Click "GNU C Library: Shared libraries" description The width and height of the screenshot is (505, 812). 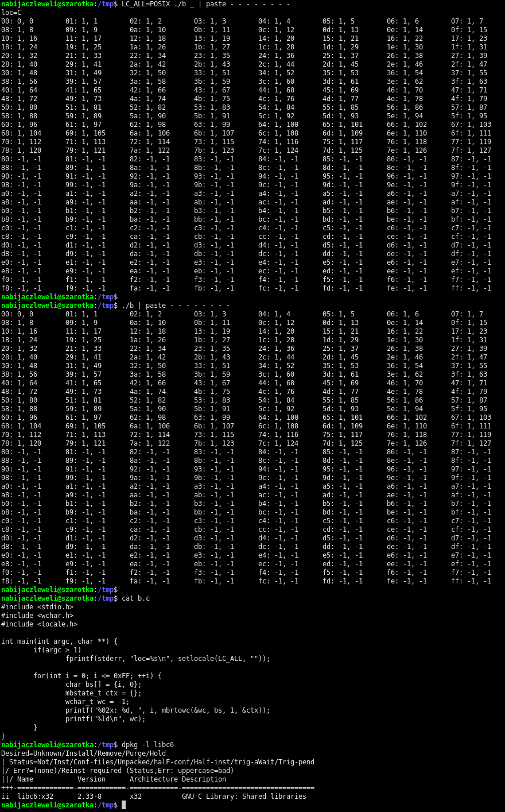pos(244,796)
